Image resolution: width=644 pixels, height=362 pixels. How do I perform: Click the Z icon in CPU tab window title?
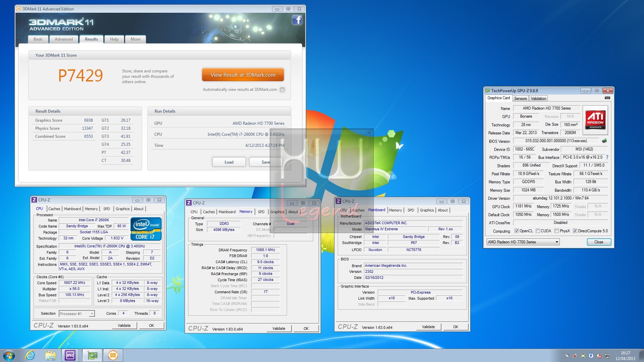point(34,200)
